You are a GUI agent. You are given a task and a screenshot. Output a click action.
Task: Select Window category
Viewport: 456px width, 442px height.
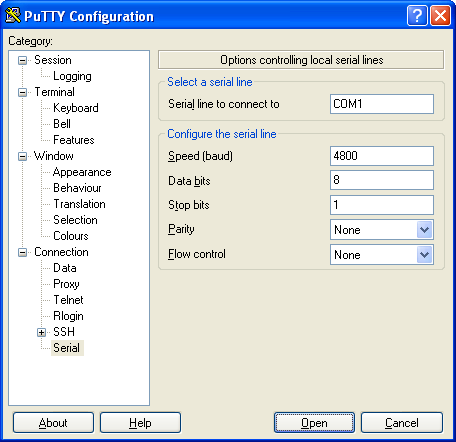(x=54, y=156)
